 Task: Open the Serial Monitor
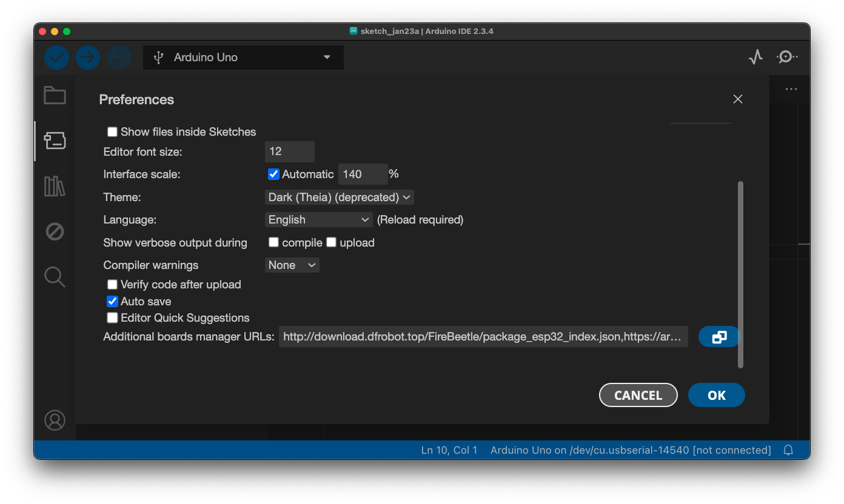(786, 58)
